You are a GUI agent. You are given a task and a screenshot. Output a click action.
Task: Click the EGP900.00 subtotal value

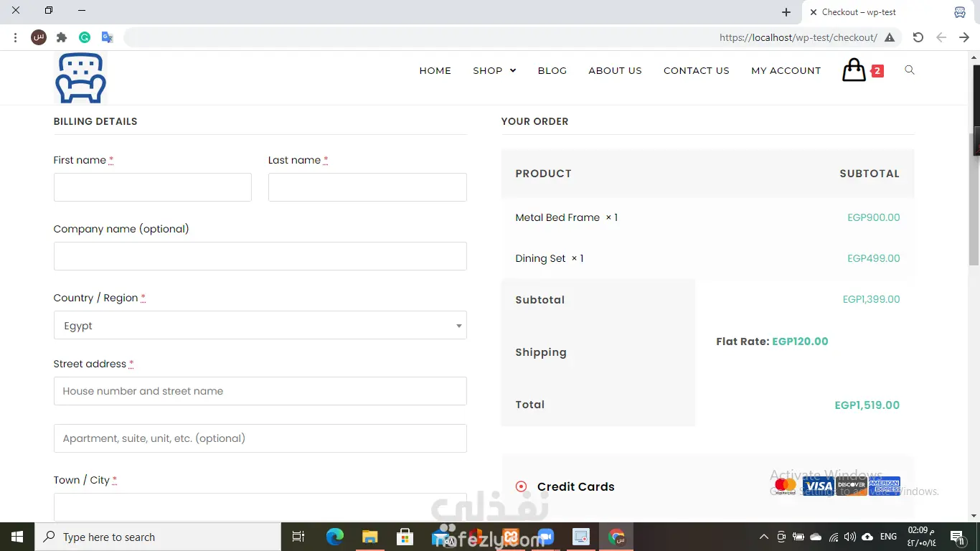tap(873, 217)
